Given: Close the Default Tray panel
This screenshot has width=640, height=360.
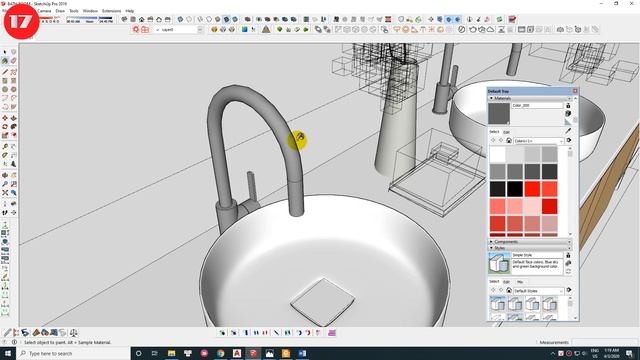Looking at the screenshot, I should [575, 91].
